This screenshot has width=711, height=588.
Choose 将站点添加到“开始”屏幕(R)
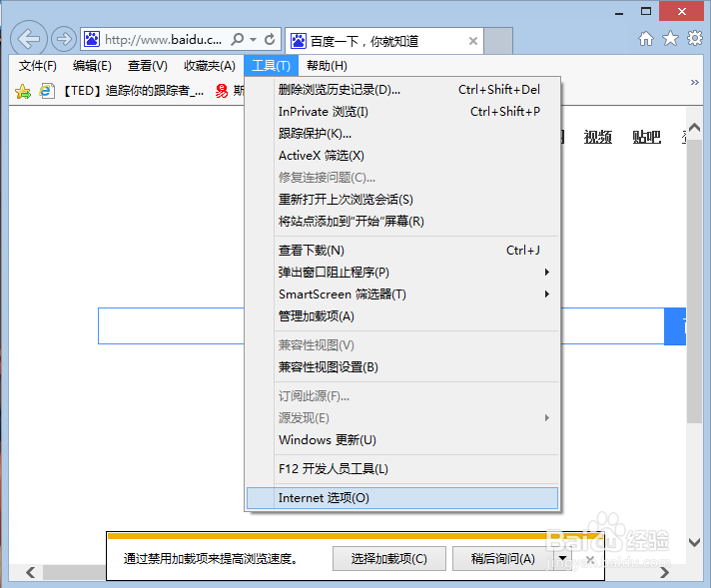coord(402,222)
